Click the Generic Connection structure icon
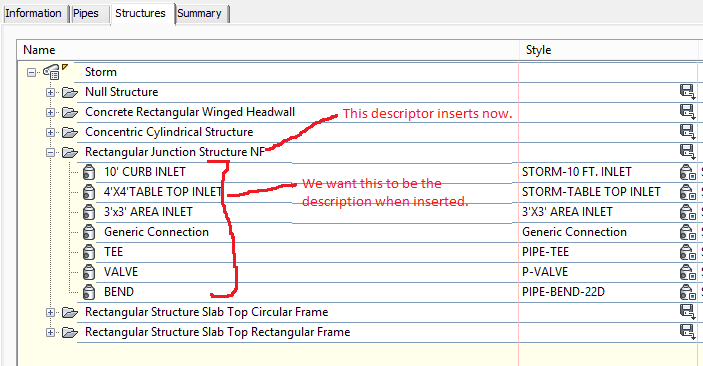 coord(89,232)
